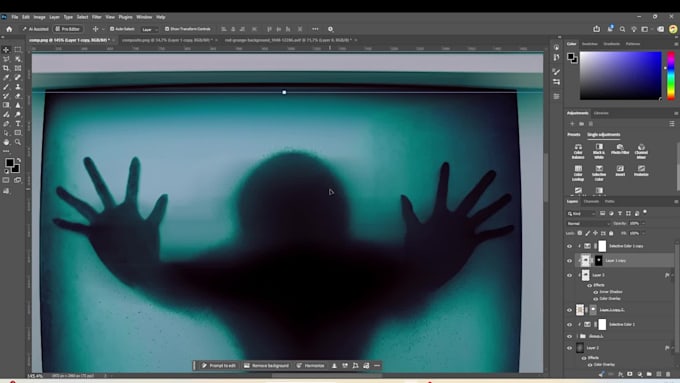
Task: Switch to Presets in Adjustments panel
Action: pyautogui.click(x=573, y=135)
